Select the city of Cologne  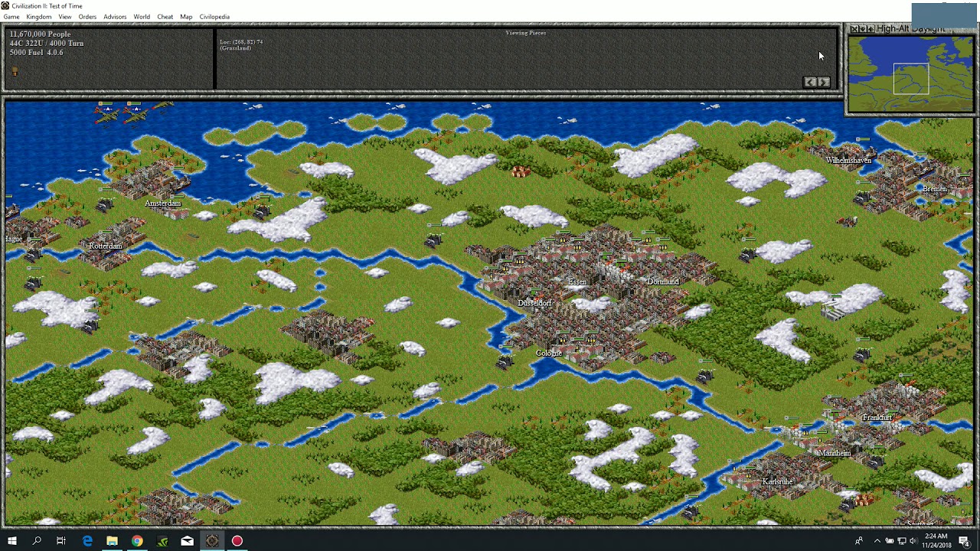pyautogui.click(x=549, y=353)
